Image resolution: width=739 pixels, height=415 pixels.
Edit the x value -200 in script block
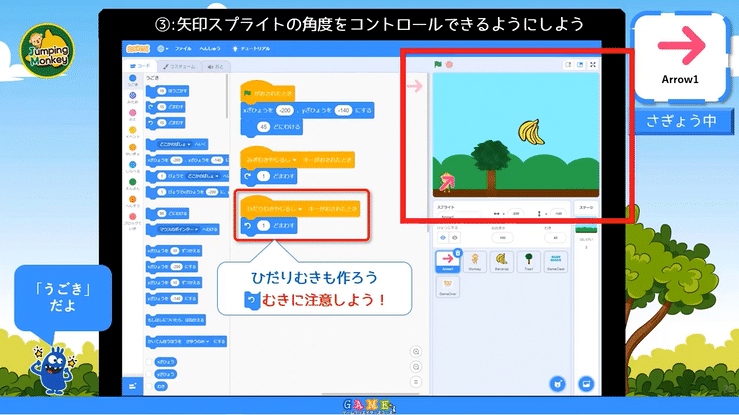[x=285, y=111]
